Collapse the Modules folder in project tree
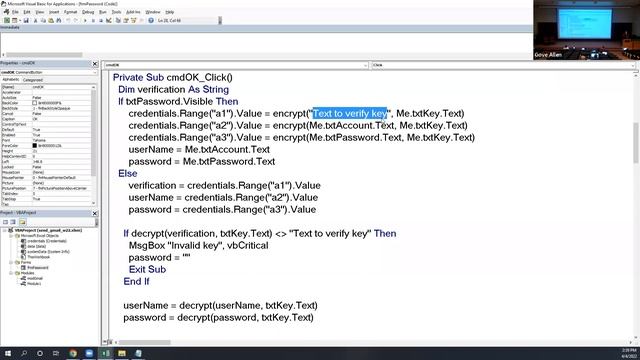The image size is (640, 360). pos(11,273)
